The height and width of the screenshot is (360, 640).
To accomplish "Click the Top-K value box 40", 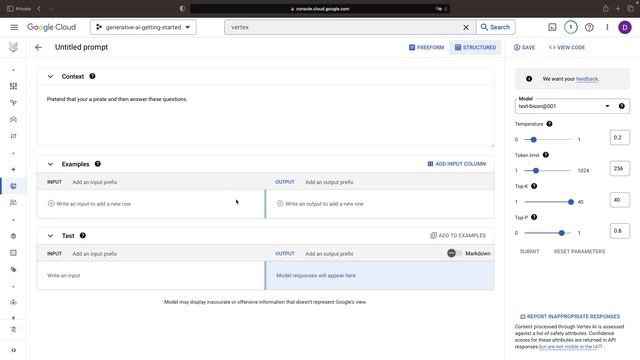I will [x=620, y=200].
